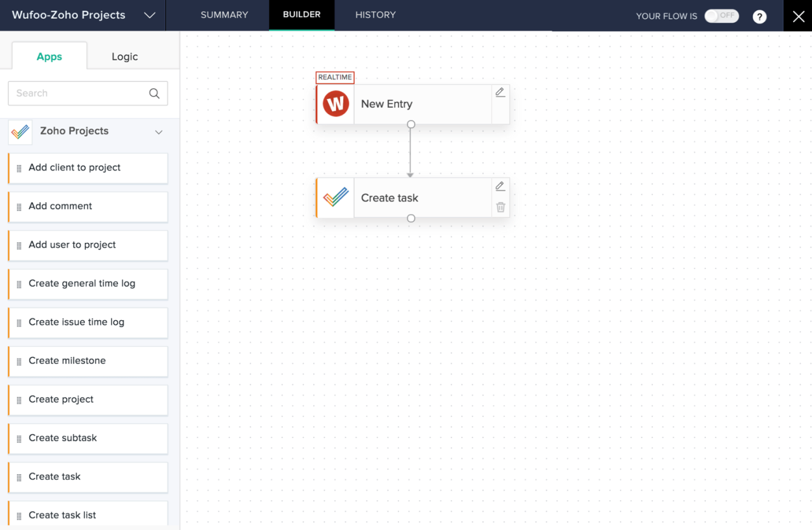Click the Zoho Projects icon on the Create task node
Image resolution: width=812 pixels, height=530 pixels.
click(335, 197)
